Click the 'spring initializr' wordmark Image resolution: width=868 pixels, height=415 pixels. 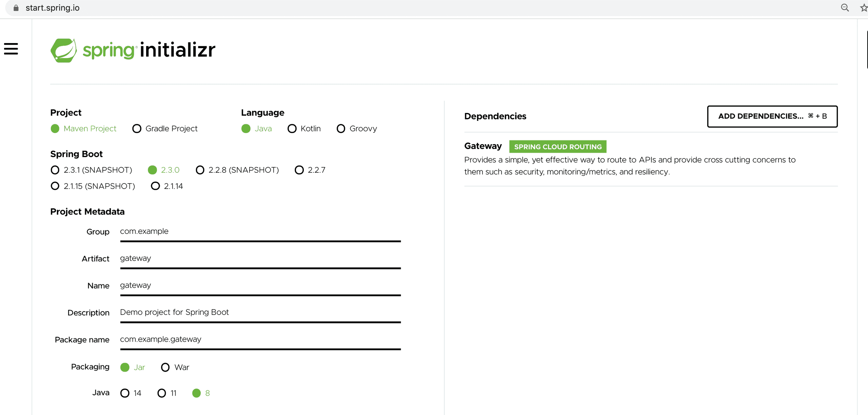(x=149, y=50)
